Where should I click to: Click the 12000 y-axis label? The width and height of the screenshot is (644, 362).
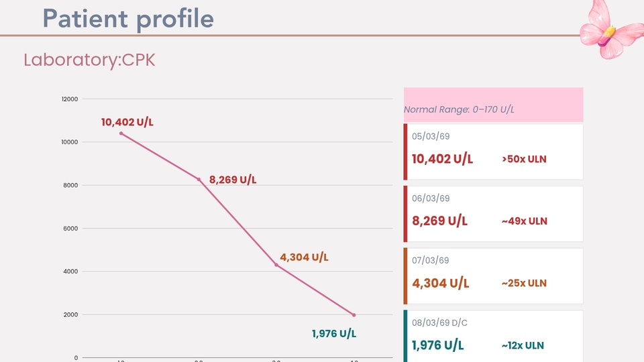[69, 99]
